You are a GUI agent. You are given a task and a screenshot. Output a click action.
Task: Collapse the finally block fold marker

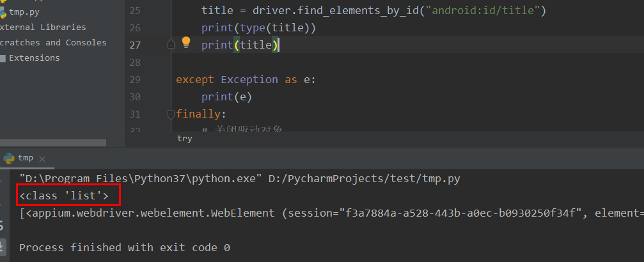171,114
